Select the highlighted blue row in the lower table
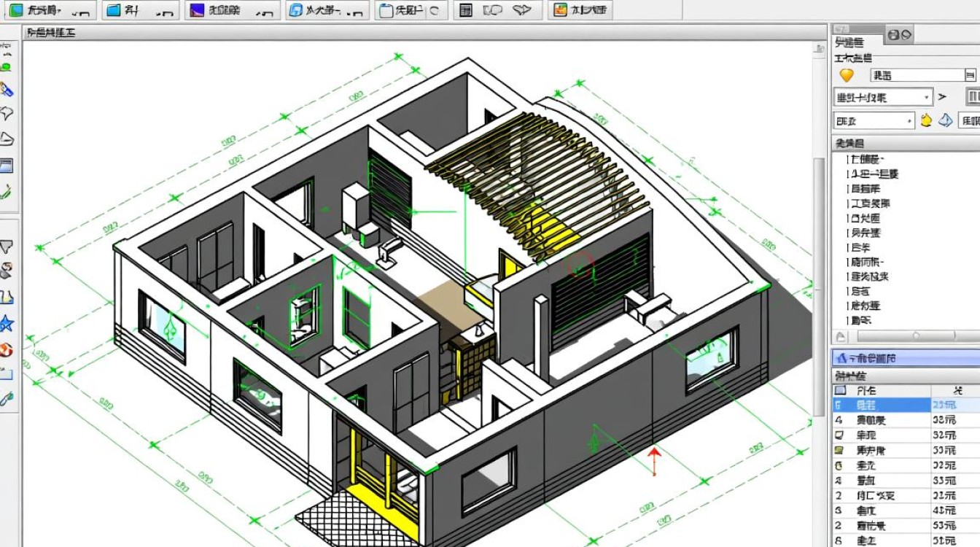 tap(882, 406)
